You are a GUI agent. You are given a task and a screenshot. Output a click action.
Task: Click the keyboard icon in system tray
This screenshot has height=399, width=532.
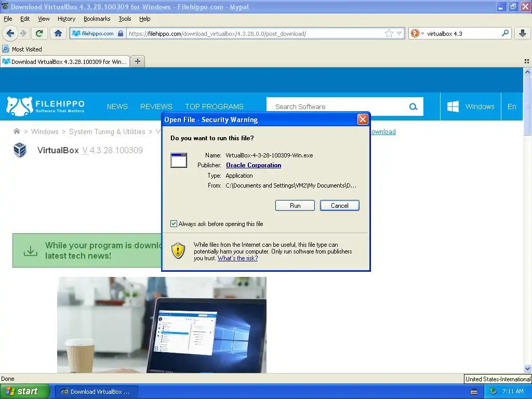click(474, 392)
